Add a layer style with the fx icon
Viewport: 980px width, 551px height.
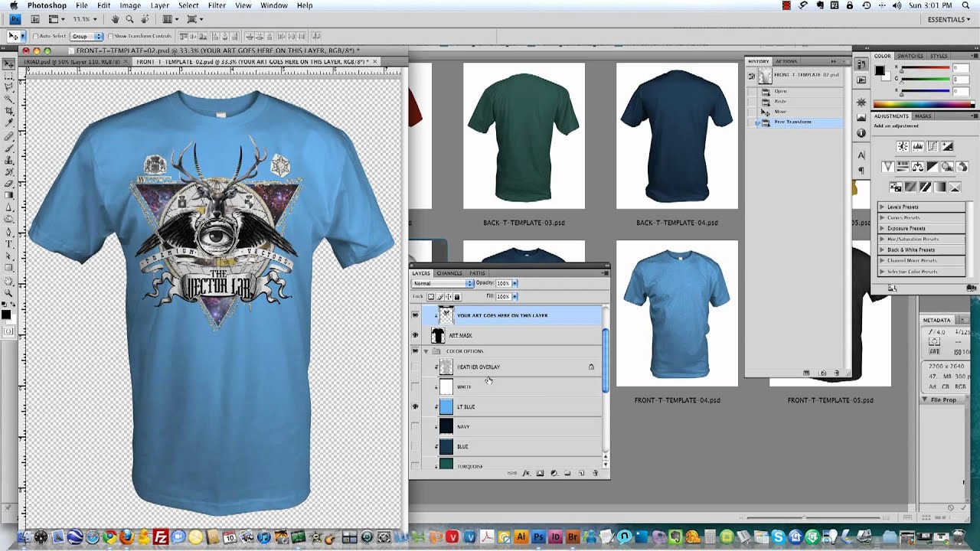coord(526,474)
